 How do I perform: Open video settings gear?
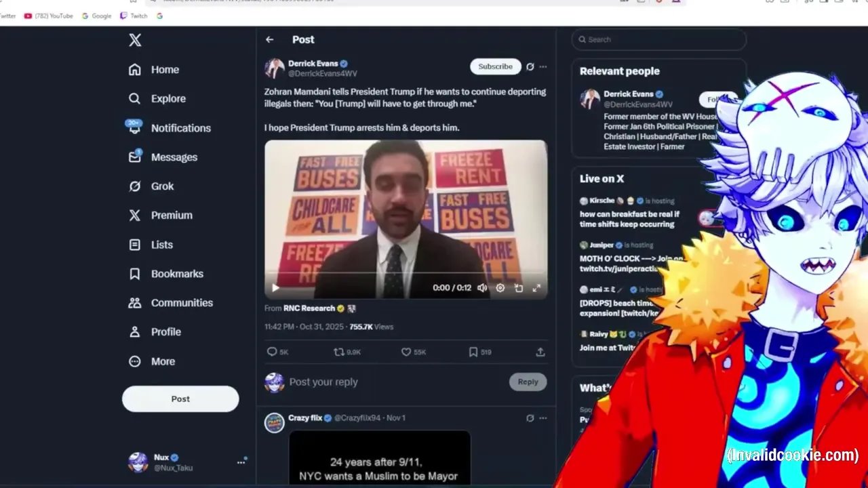pyautogui.click(x=500, y=288)
